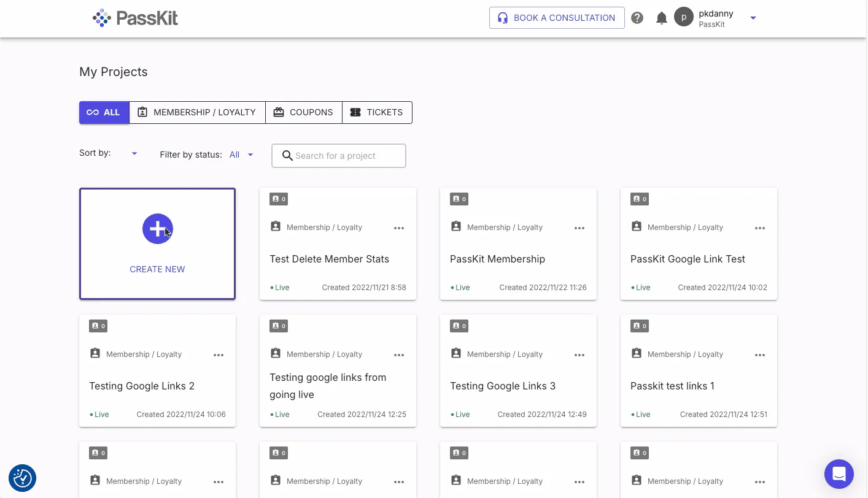The height and width of the screenshot is (498, 868).
Task: Open three-dot menu on PassKit Google Link Test
Action: click(760, 228)
